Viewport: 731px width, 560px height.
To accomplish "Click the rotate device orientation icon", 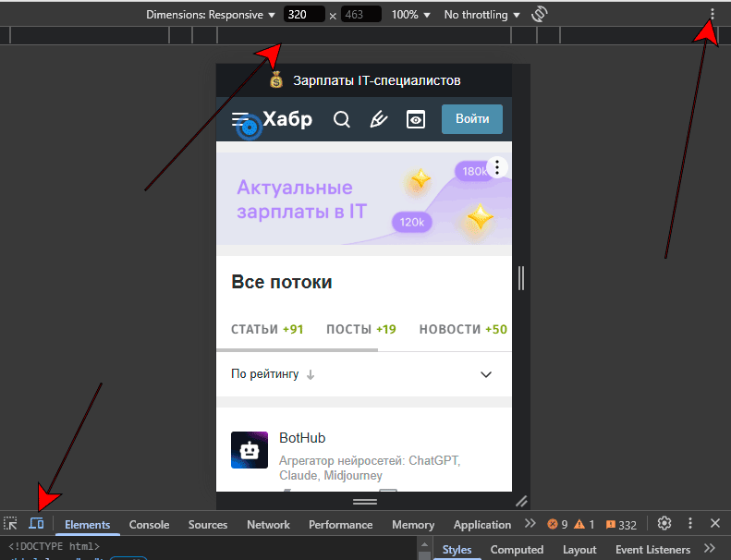I will pos(541,15).
